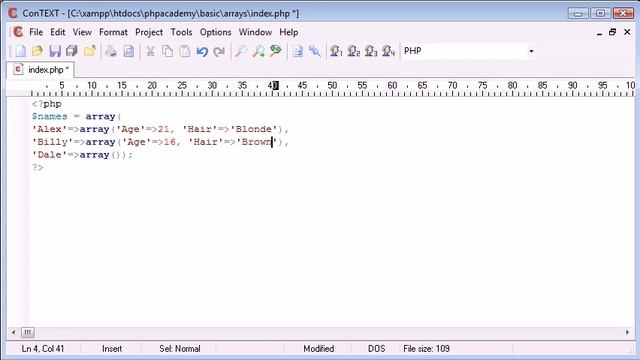Open the Options menu
The image size is (640, 360).
coord(216,32)
